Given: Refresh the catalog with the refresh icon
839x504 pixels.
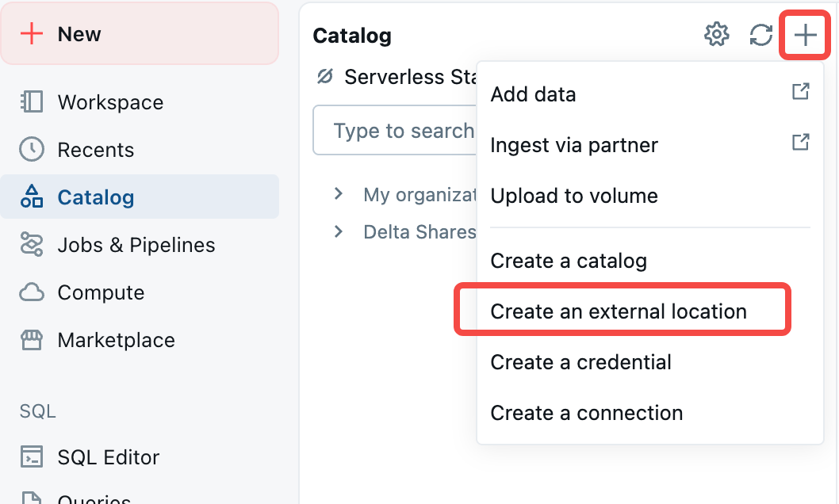Looking at the screenshot, I should pos(760,35).
